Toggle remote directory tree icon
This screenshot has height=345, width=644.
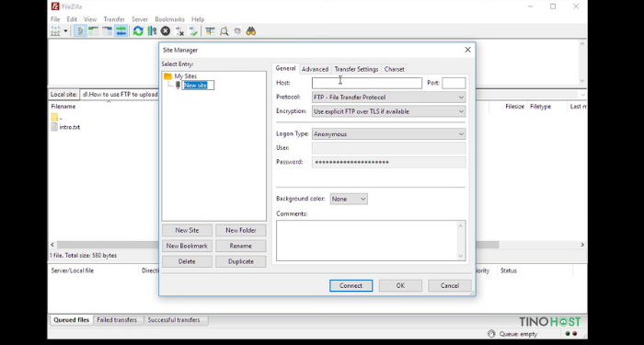point(108,31)
